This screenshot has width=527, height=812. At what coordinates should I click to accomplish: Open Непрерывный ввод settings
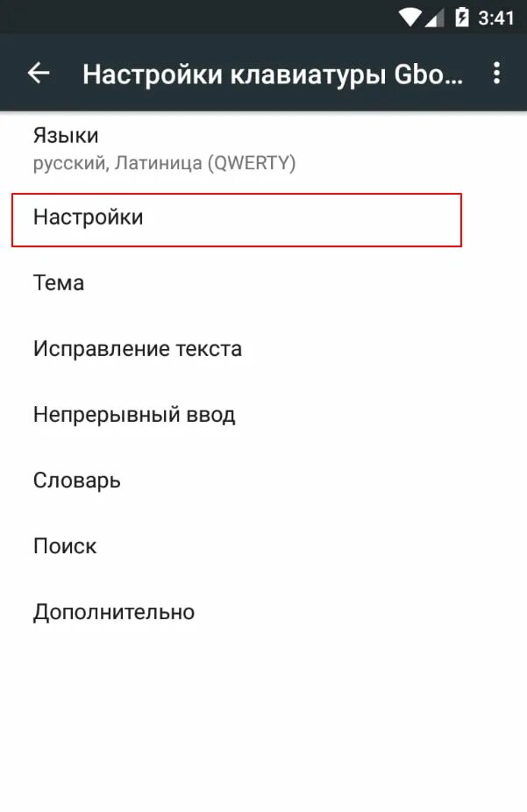[x=263, y=414]
